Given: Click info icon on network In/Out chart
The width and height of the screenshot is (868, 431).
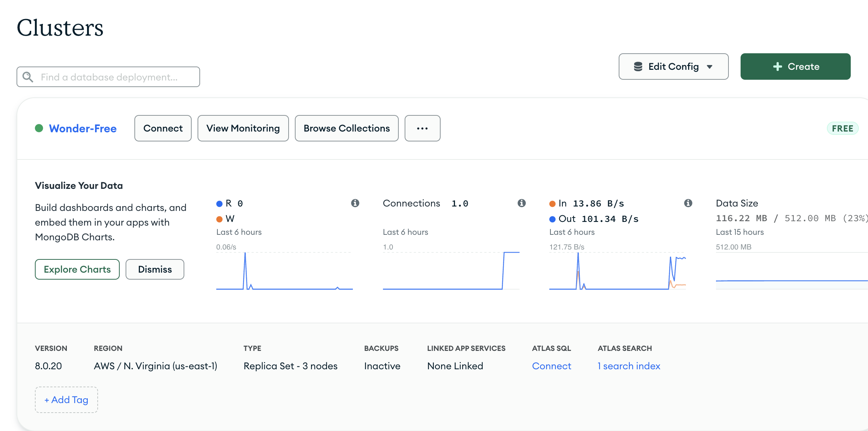Looking at the screenshot, I should click(x=688, y=203).
